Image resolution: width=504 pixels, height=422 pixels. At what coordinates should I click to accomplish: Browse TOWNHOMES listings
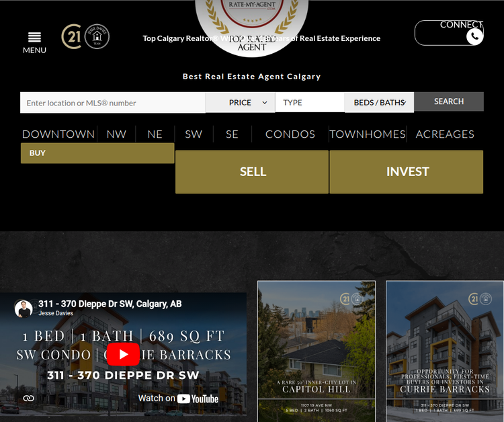pos(368,134)
